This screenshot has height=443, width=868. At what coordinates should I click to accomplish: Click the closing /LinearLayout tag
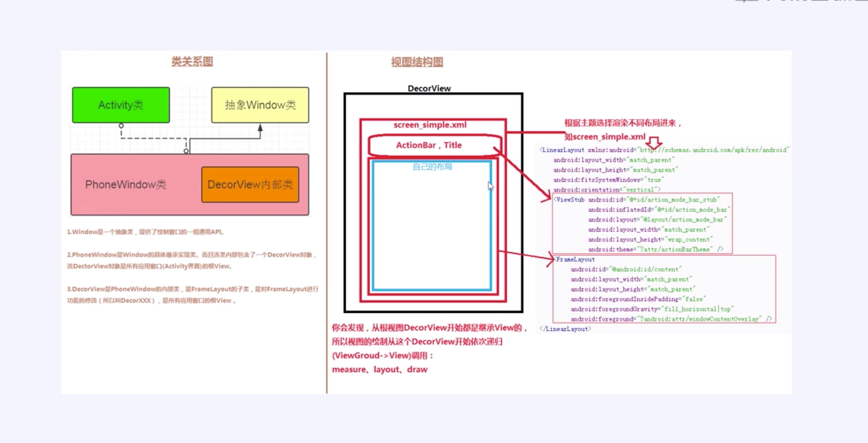565,329
